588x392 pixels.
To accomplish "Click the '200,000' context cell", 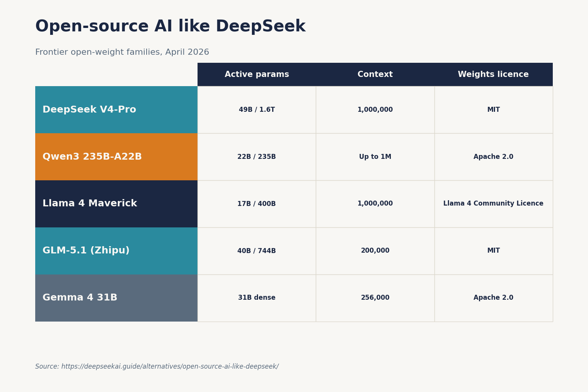I will point(375,251).
